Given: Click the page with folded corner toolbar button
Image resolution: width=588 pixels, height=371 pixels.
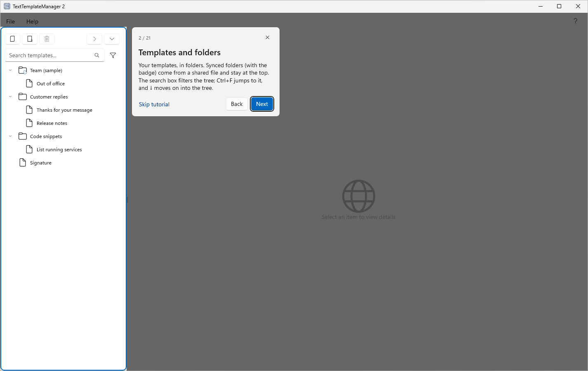Looking at the screenshot, I should click(x=30, y=39).
